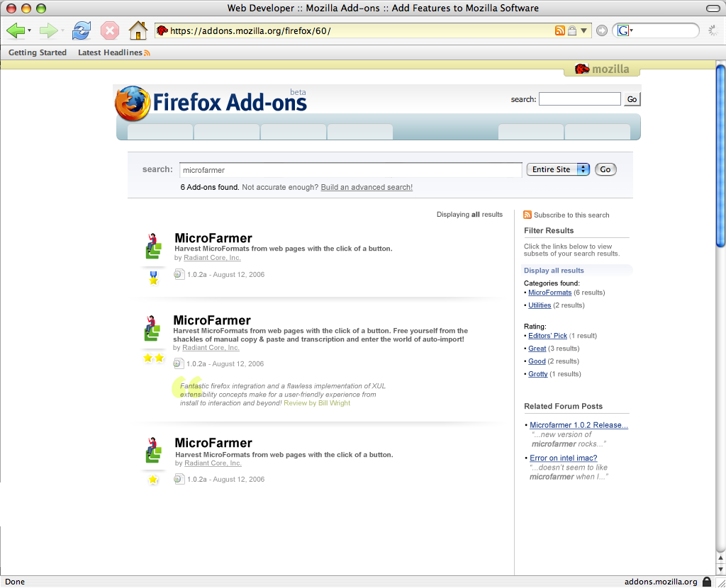Open the Build an advanced search link
The width and height of the screenshot is (726, 588).
click(x=367, y=187)
